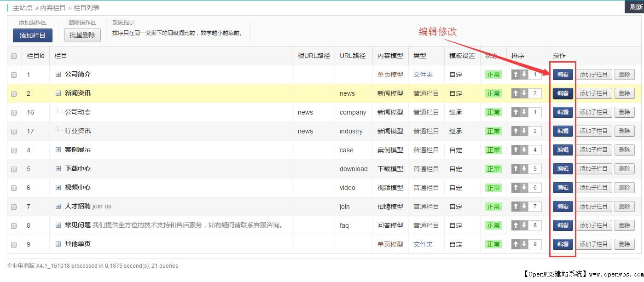The height and width of the screenshot is (282, 644).
Task: Lower 行业资讯 using its down arrow icon
Action: click(x=524, y=131)
